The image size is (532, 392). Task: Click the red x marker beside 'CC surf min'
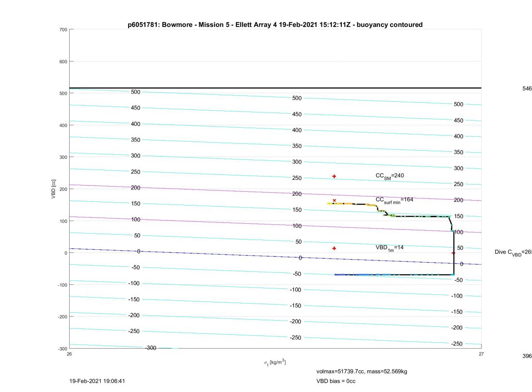click(334, 201)
